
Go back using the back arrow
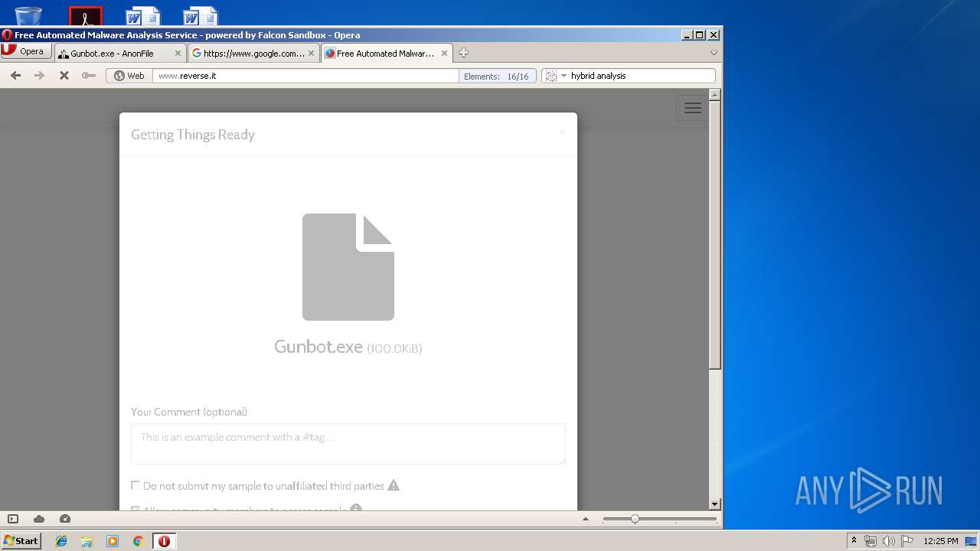(15, 75)
